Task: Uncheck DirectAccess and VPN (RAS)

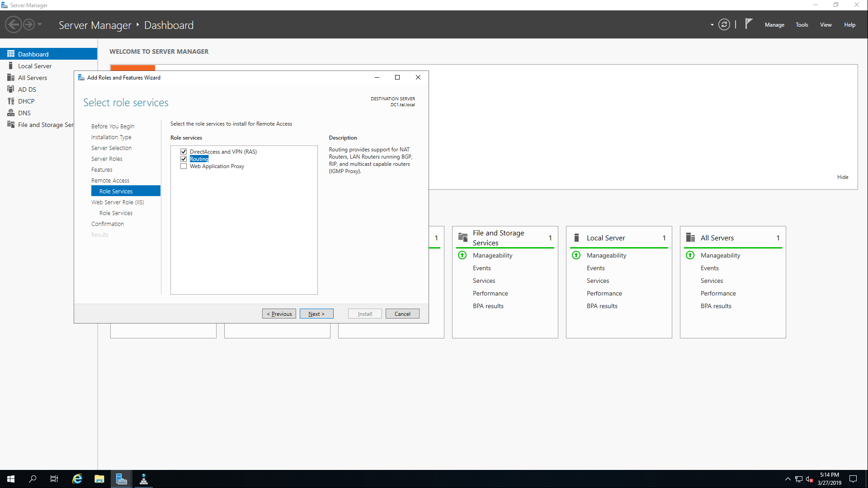Action: [x=184, y=152]
